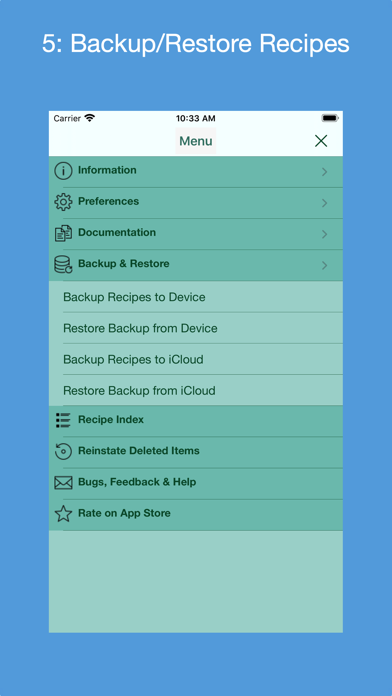The width and height of the screenshot is (392, 696).
Task: Expand the Information row chevron
Action: (x=325, y=172)
